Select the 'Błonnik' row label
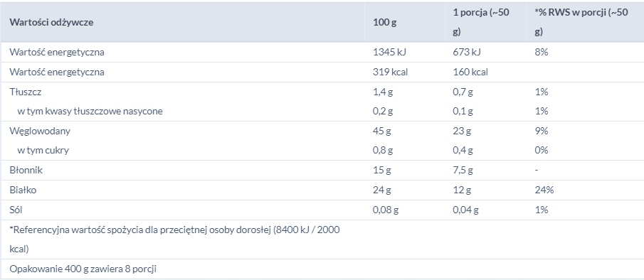 pyautogui.click(x=26, y=170)
